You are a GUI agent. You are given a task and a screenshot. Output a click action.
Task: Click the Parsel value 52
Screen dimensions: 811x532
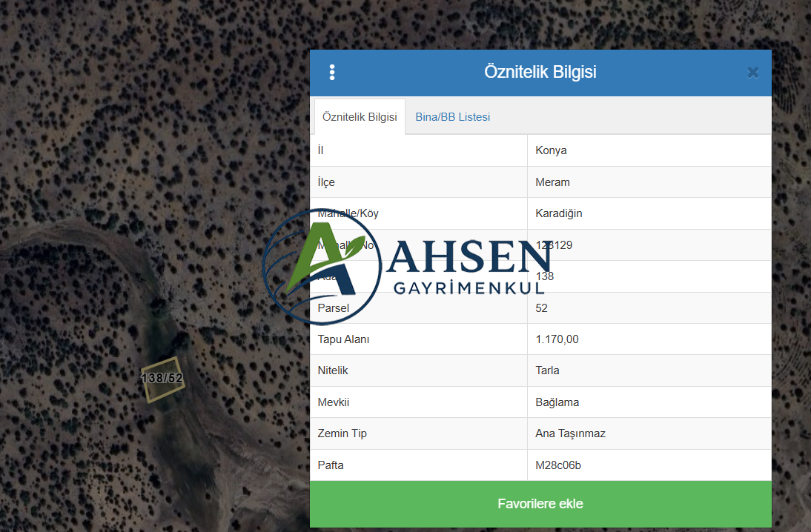pyautogui.click(x=542, y=308)
